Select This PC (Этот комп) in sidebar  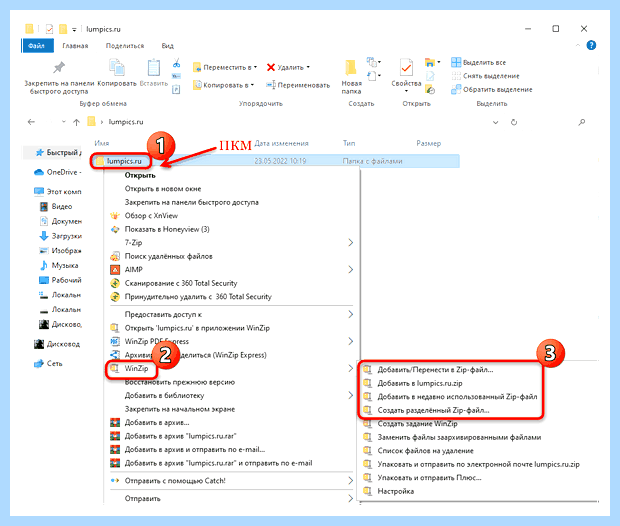point(58,191)
